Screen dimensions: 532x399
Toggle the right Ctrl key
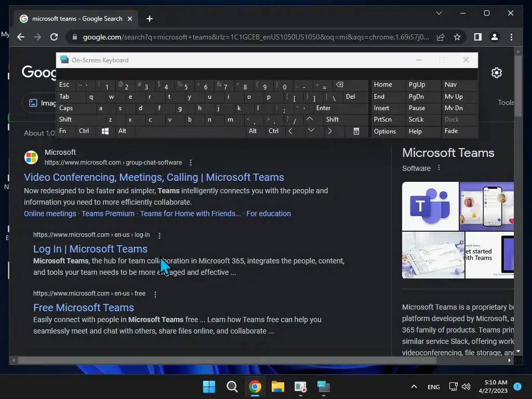[x=275, y=131]
